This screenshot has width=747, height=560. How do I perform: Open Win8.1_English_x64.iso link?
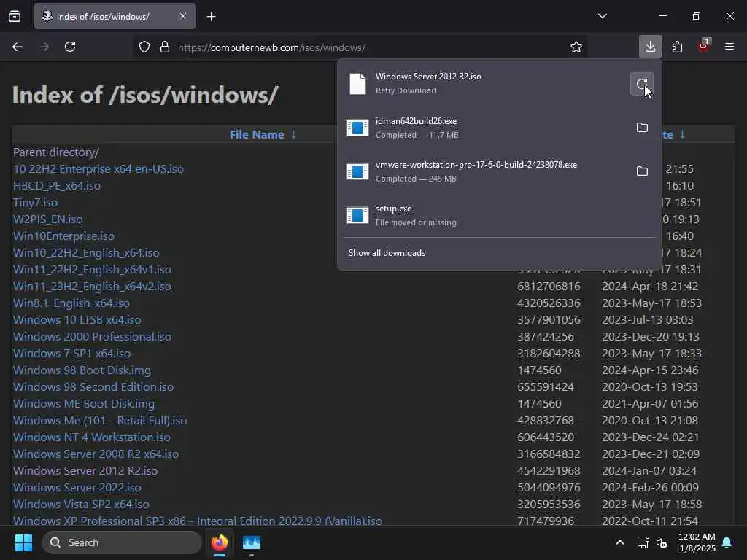[71, 303]
